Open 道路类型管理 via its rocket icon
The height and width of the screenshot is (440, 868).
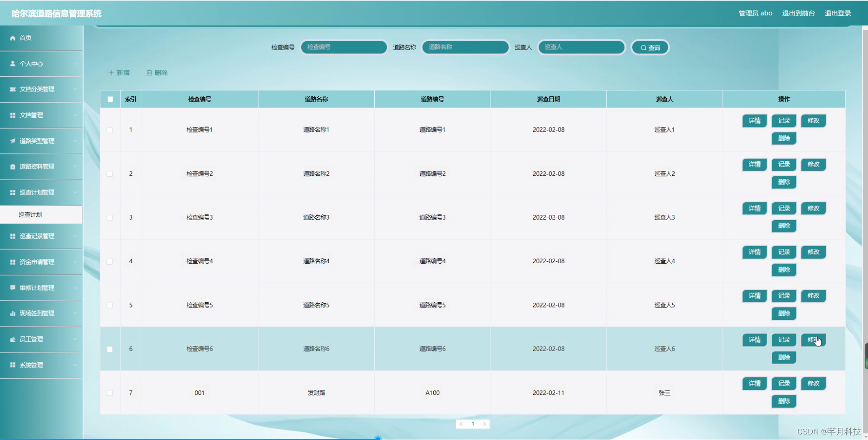pos(12,140)
